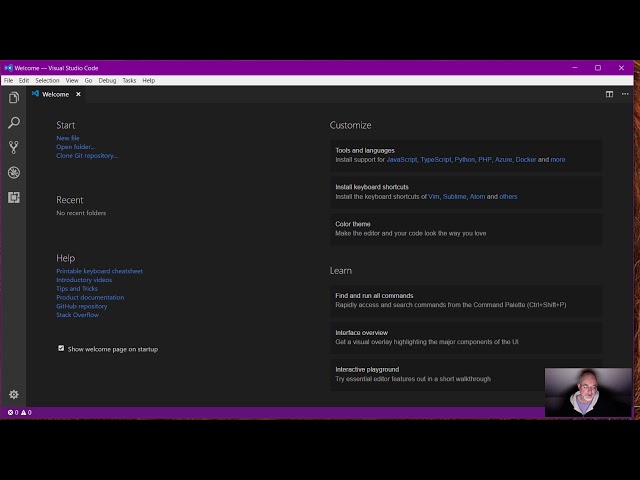Click the 'No recent folders' text
Viewport: 640px width, 480px height.
(81, 213)
